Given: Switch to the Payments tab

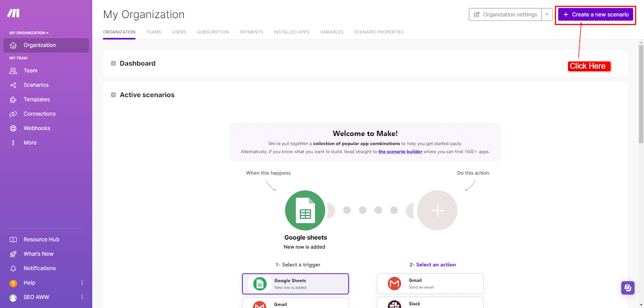Looking at the screenshot, I should click(251, 32).
